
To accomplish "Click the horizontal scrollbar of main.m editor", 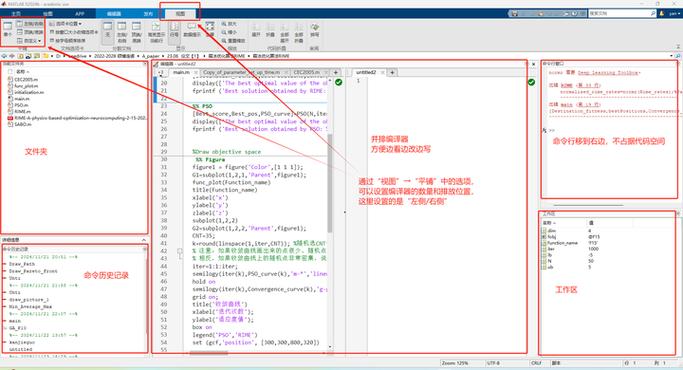I will [209, 353].
